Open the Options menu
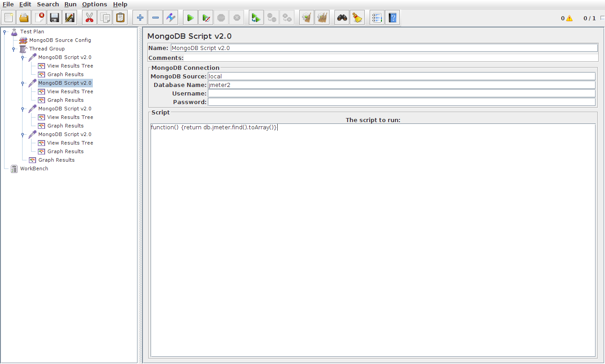Image resolution: width=605 pixels, height=364 pixels. click(x=94, y=4)
